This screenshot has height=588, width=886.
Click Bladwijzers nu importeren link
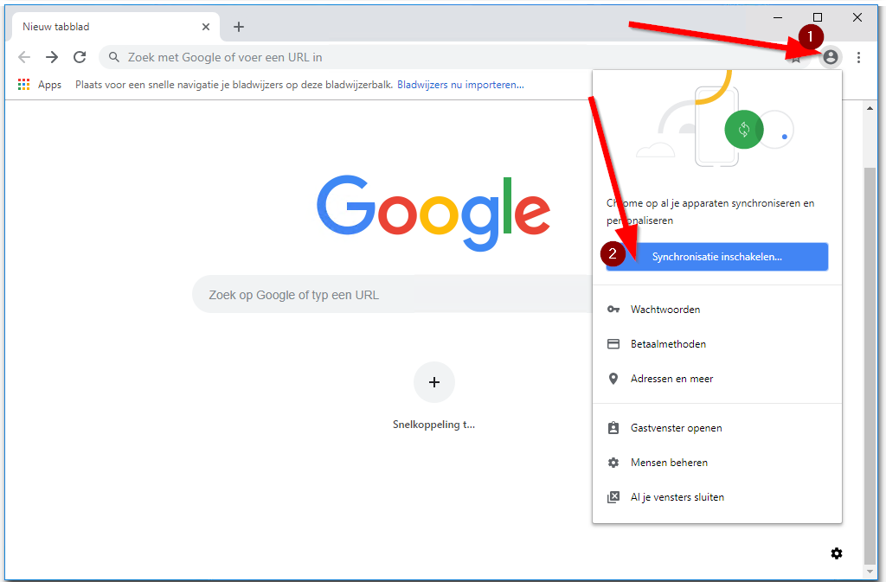click(x=460, y=85)
